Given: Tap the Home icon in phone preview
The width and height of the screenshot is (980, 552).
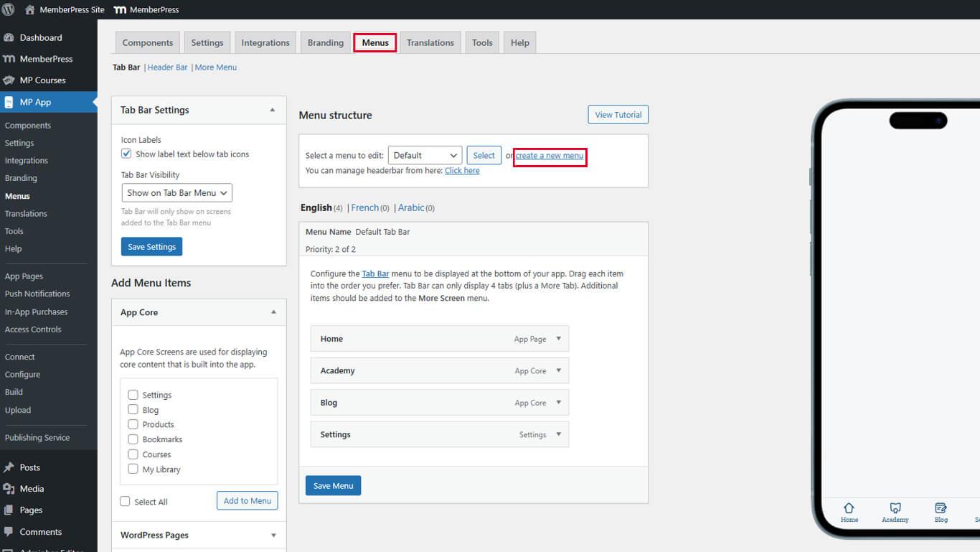Looking at the screenshot, I should tap(849, 508).
